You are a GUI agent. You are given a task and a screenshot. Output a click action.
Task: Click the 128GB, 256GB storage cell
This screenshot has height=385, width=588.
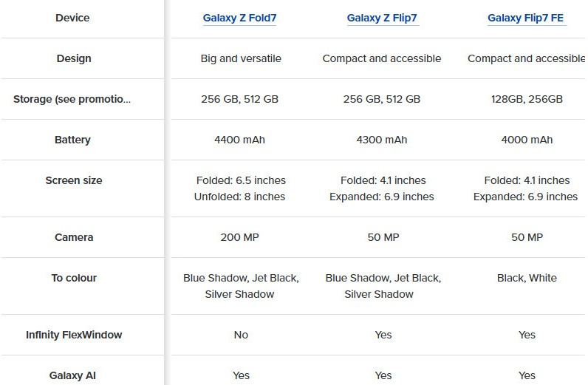tap(527, 99)
